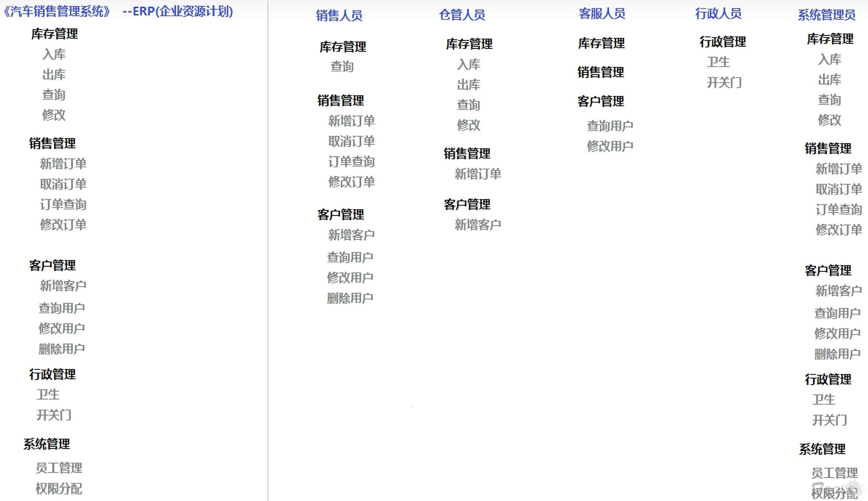
Task: Click 订单查询 under 系统管理员
Action: [x=839, y=209]
